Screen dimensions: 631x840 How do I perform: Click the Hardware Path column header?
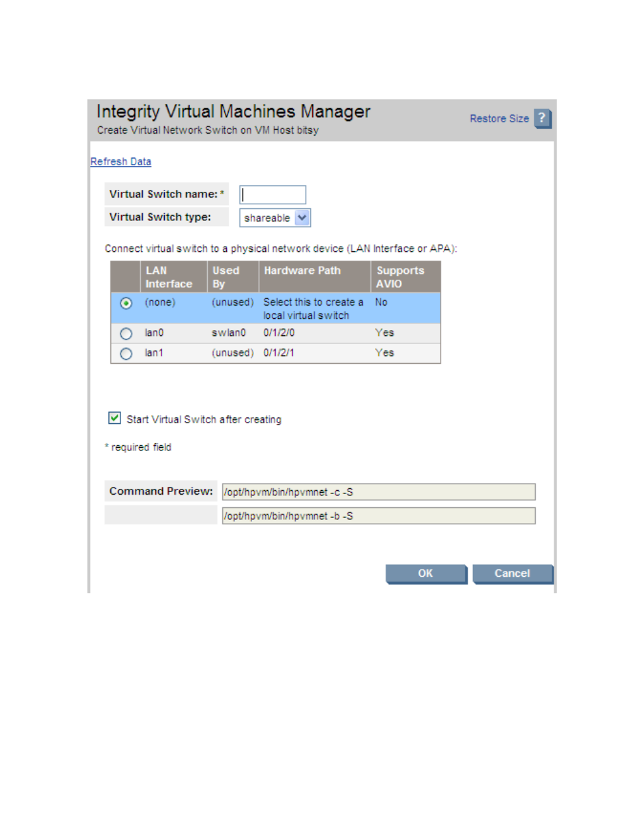pos(315,277)
